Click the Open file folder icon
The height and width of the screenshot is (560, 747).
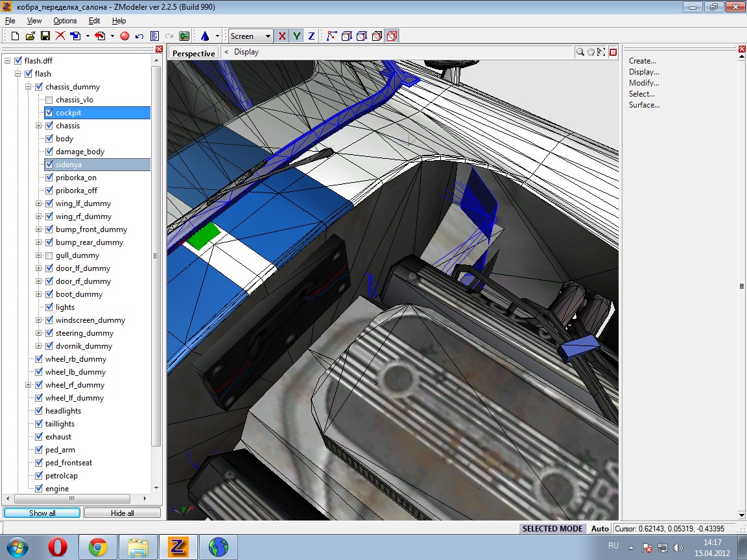point(30,36)
